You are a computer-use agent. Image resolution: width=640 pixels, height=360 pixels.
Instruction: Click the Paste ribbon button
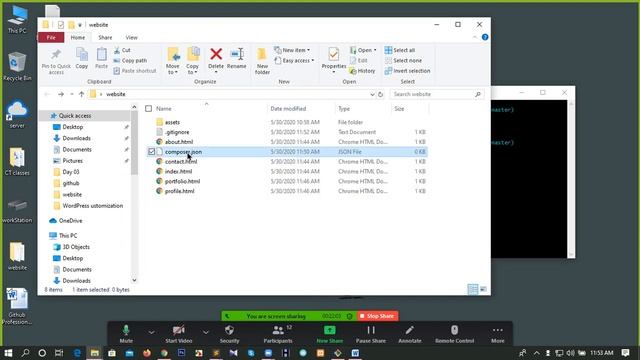(x=101, y=59)
